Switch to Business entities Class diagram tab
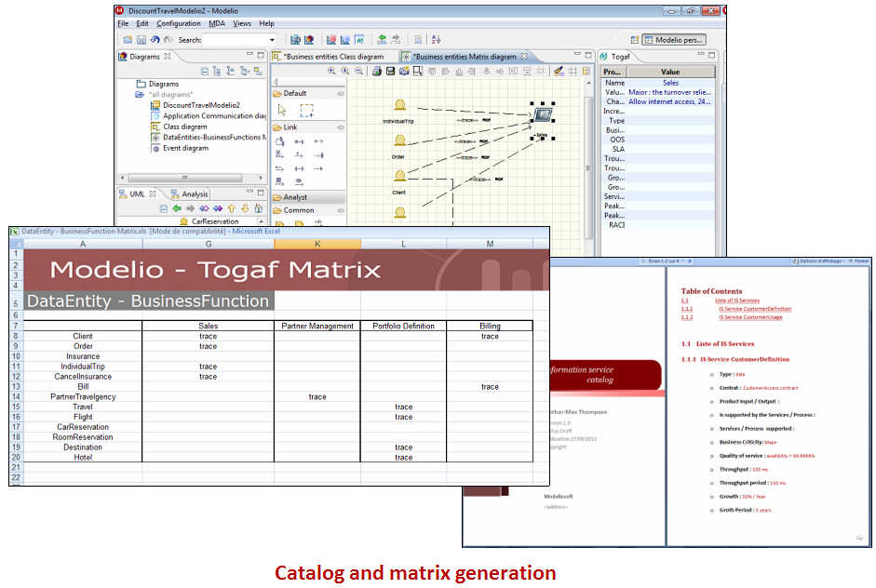Image resolution: width=876 pixels, height=588 pixels. pos(334,57)
